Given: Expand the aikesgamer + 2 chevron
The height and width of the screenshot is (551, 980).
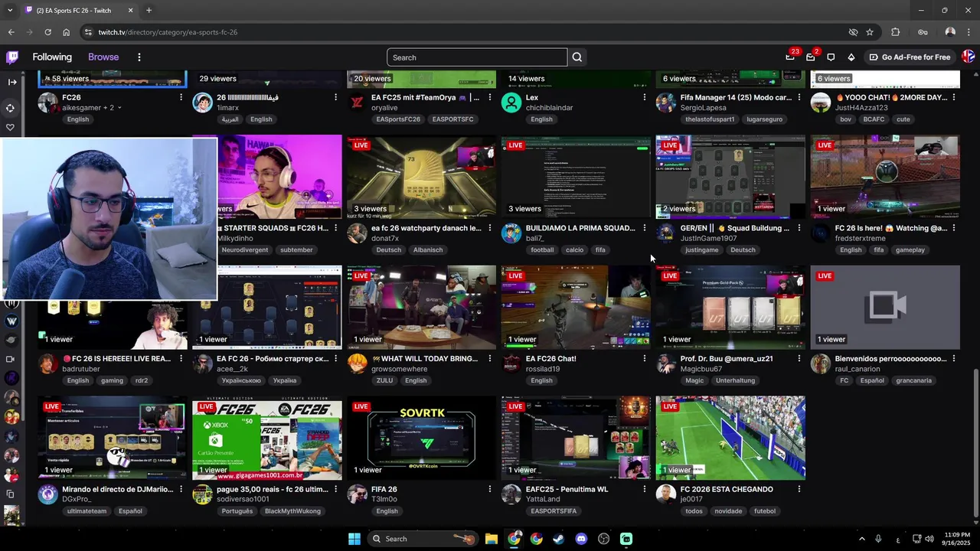Looking at the screenshot, I should click(119, 108).
